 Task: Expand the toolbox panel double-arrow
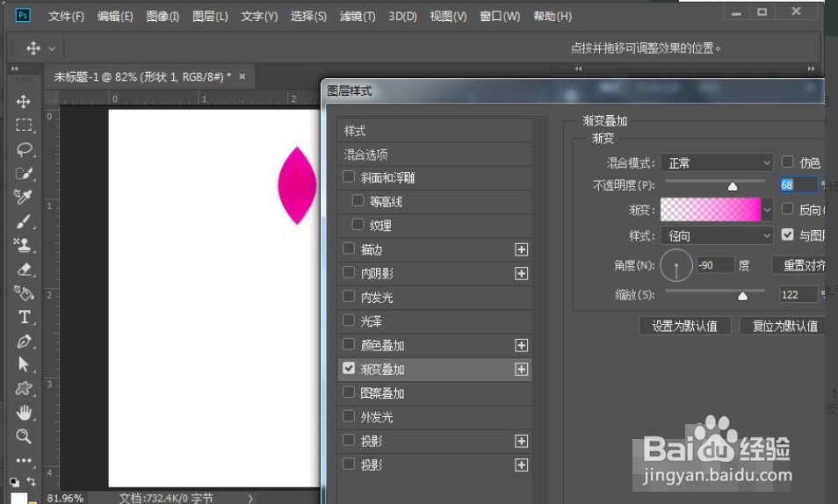(15, 68)
